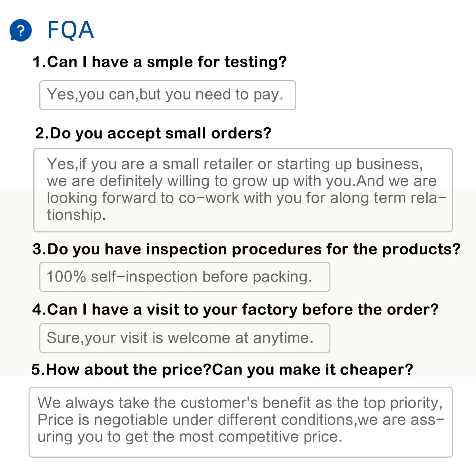Click the line "we are definitely willing to grow up"
476x466 pixels.
click(241, 181)
